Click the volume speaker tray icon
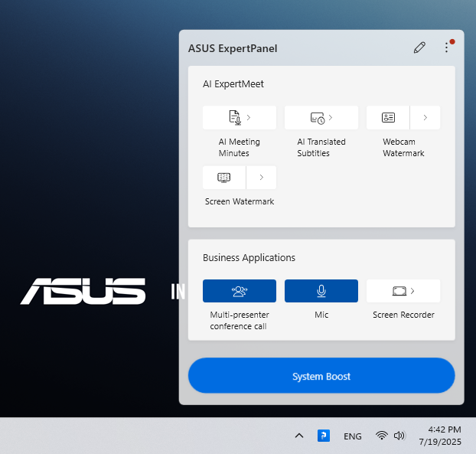 (x=399, y=436)
